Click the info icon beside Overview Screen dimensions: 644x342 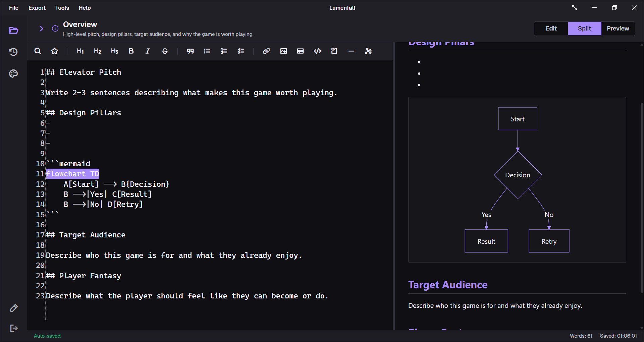55,28
